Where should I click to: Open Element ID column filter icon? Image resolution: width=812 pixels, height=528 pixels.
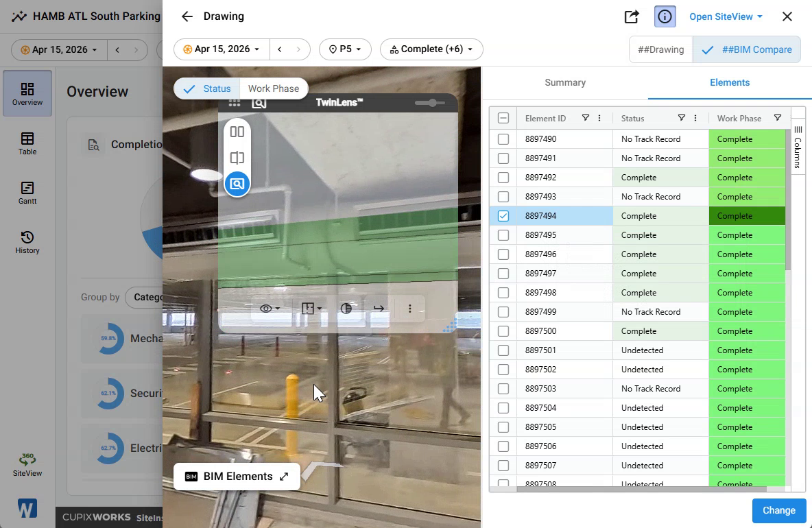(585, 118)
